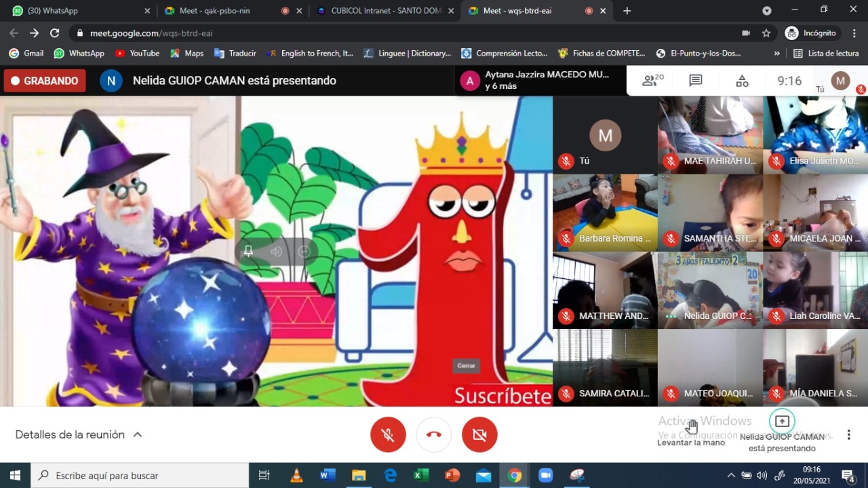Select the MATTHEW AND participant tile
This screenshot has height=488, width=868.
[605, 290]
